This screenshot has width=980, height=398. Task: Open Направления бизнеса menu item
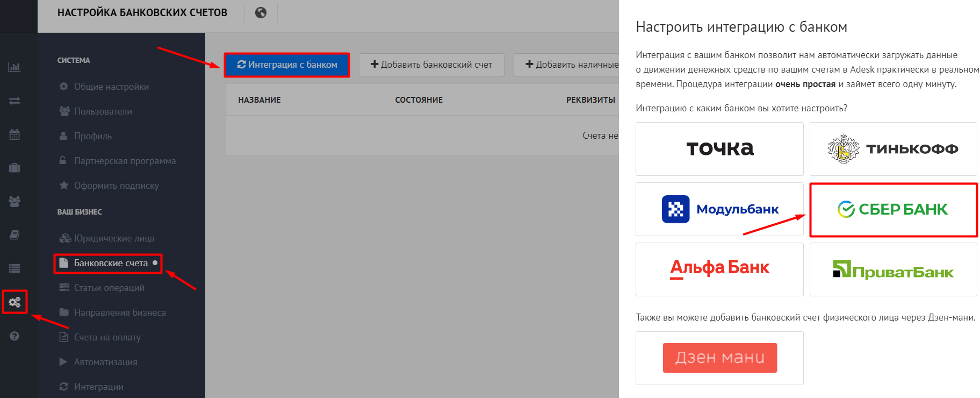pos(120,312)
